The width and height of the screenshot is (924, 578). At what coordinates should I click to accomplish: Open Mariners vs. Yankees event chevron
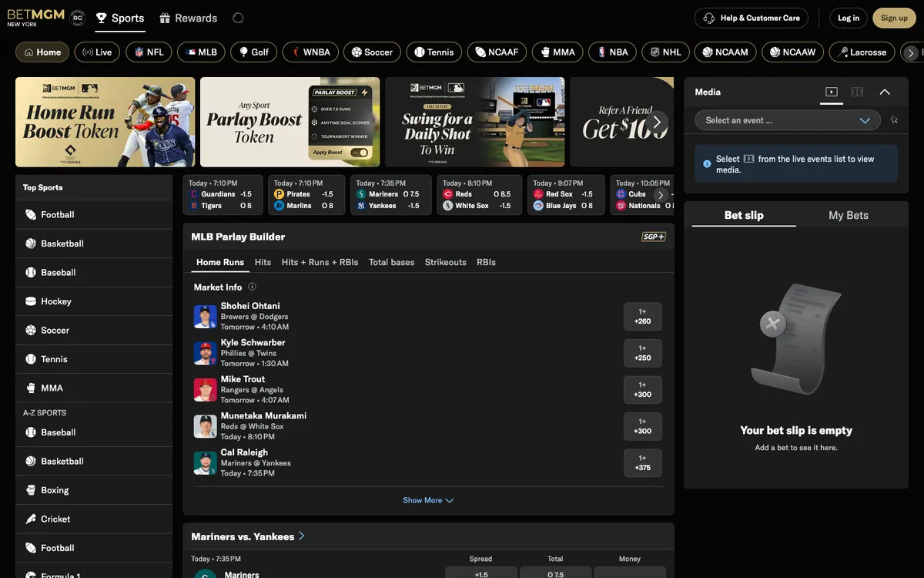tap(301, 536)
